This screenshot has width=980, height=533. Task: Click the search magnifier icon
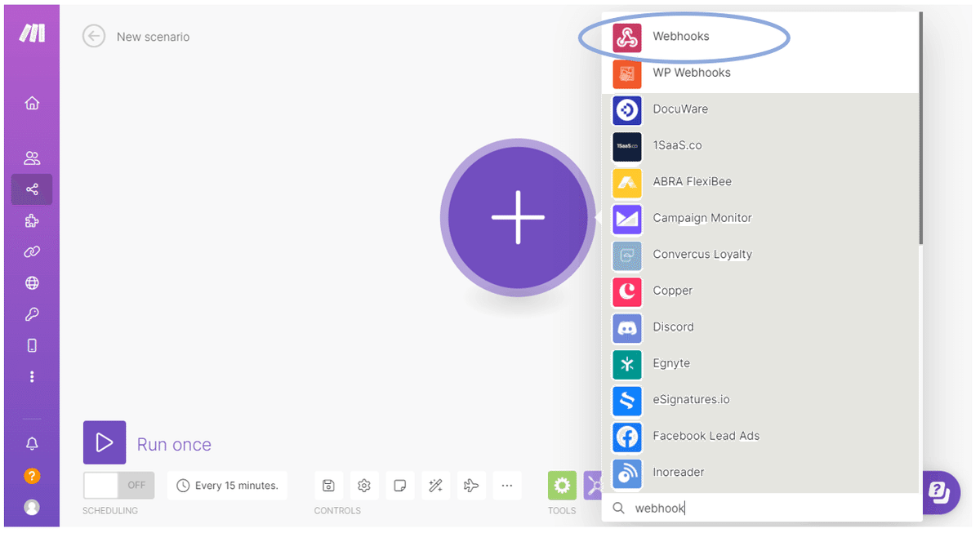617,508
